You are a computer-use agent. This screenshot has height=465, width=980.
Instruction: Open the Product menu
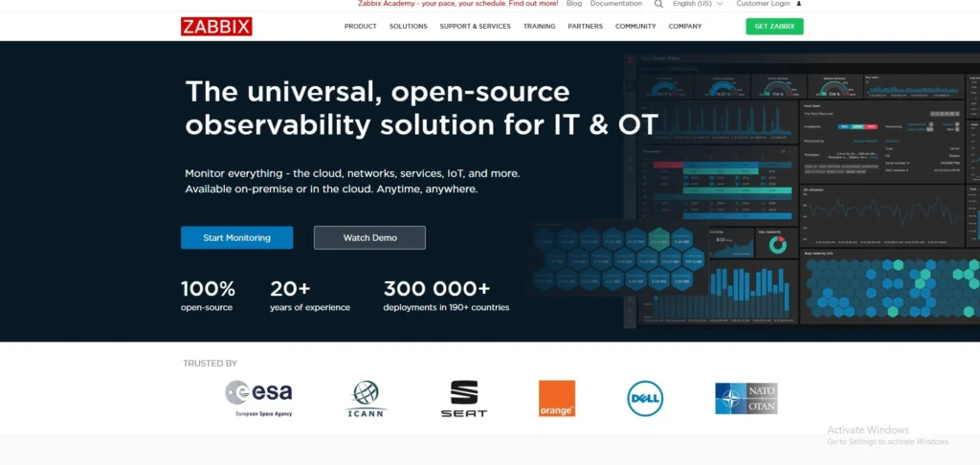click(361, 26)
